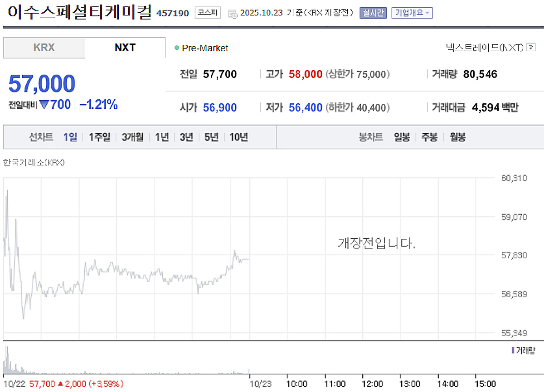The image size is (544, 392).
Task: Open the 기업개요 dropdown
Action: (x=412, y=13)
